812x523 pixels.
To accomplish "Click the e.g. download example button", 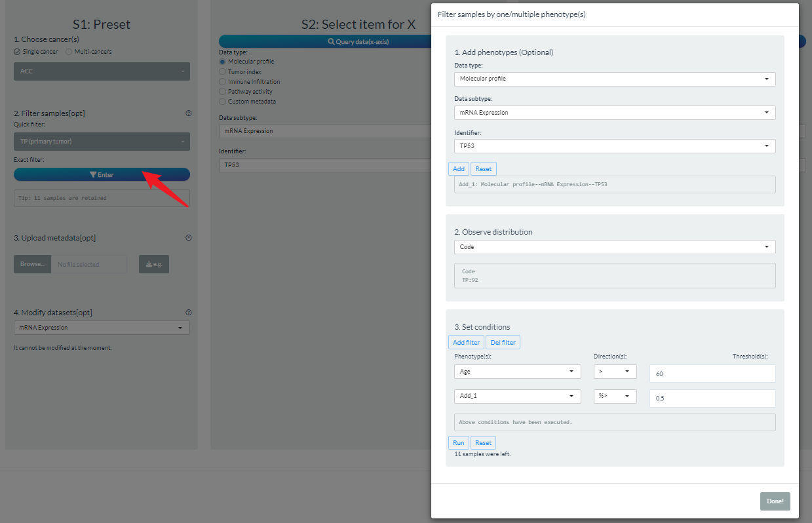I will [x=154, y=264].
